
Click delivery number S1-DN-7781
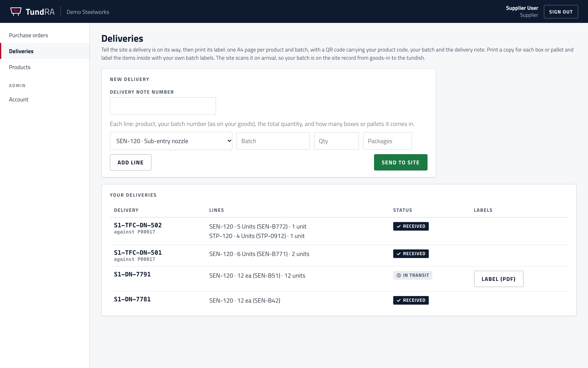[132, 299]
